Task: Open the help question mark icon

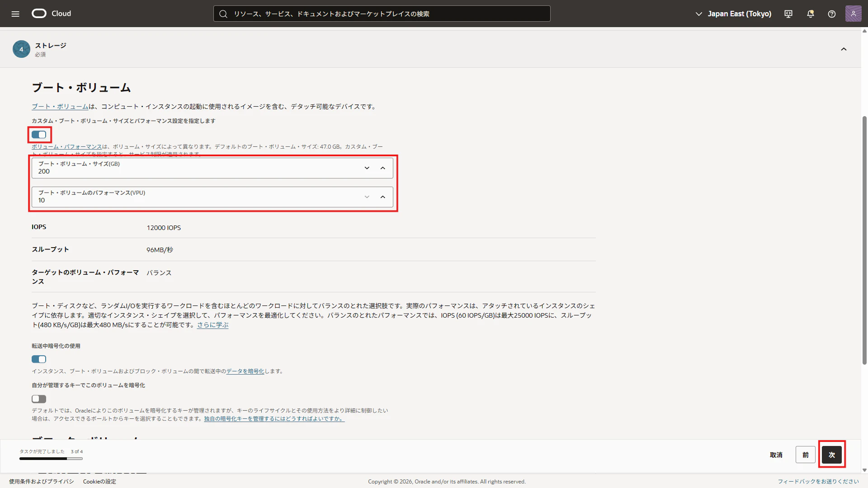Action: point(832,14)
